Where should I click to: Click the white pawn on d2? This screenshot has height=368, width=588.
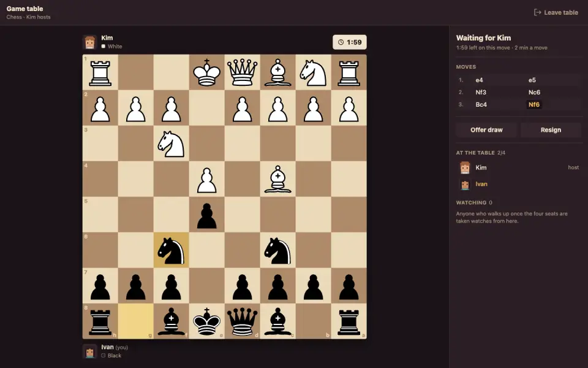(x=243, y=109)
